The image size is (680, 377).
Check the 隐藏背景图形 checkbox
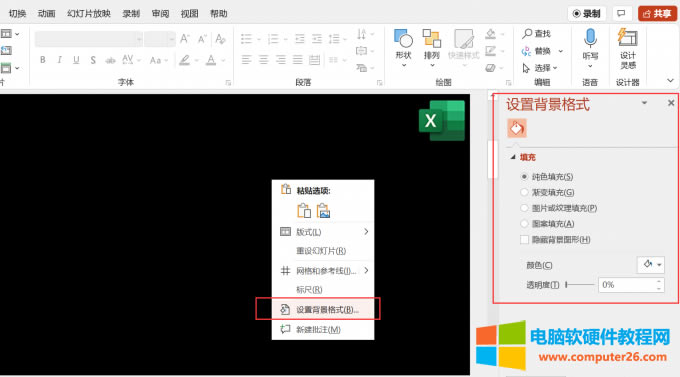point(525,239)
